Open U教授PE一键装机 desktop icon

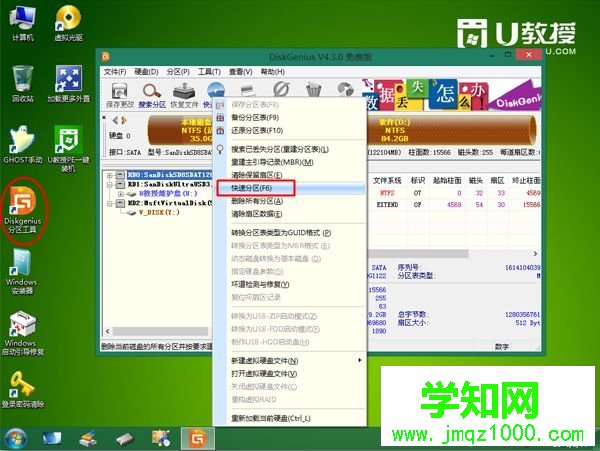[68, 148]
